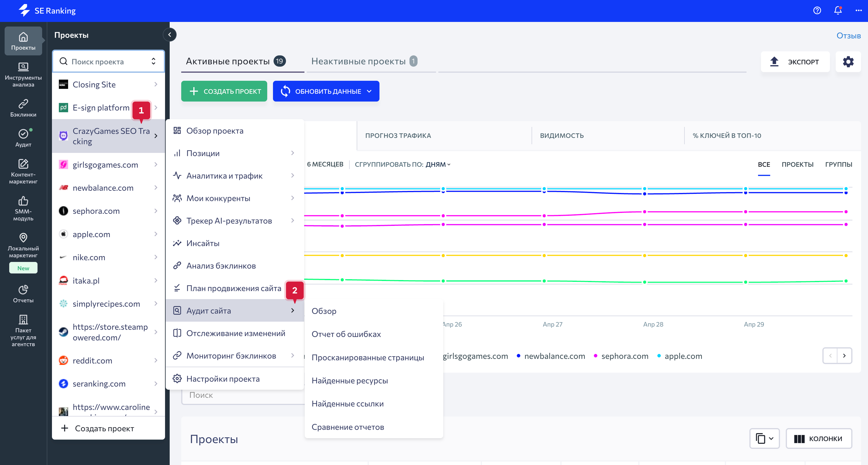868x465 pixels.
Task: Open Отчеты section in sidebar
Action: [x=23, y=294]
